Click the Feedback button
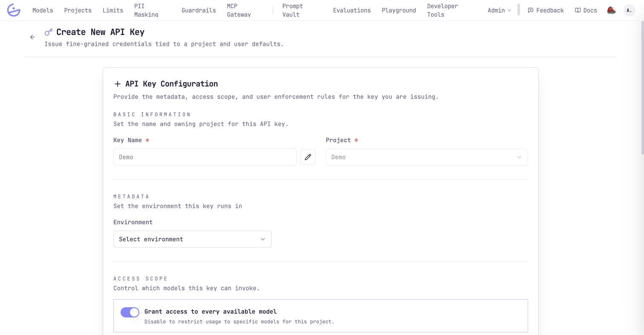 546,10
